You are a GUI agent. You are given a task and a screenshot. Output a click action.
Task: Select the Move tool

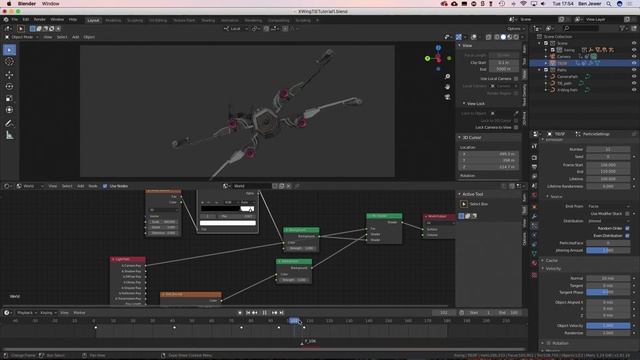pyautogui.click(x=9, y=75)
